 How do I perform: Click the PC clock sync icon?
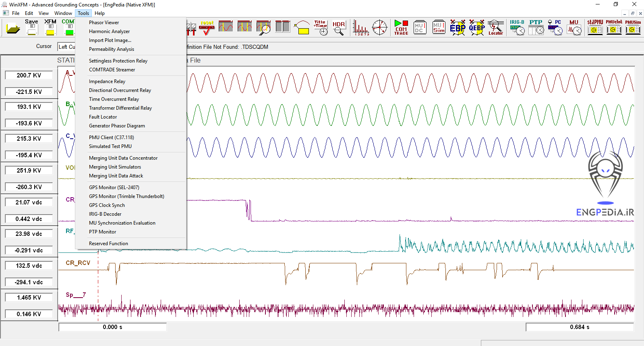pyautogui.click(x=555, y=27)
